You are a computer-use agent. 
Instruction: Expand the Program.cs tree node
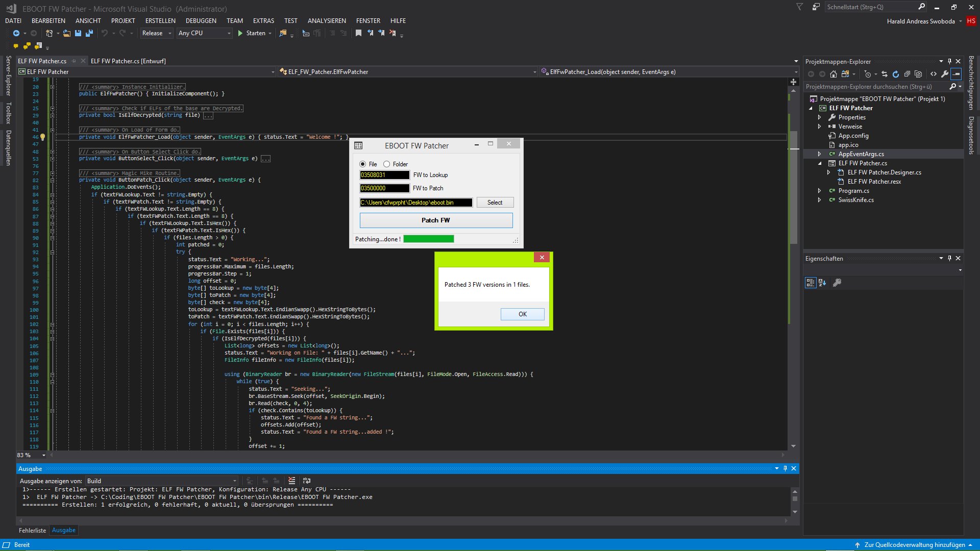point(820,191)
